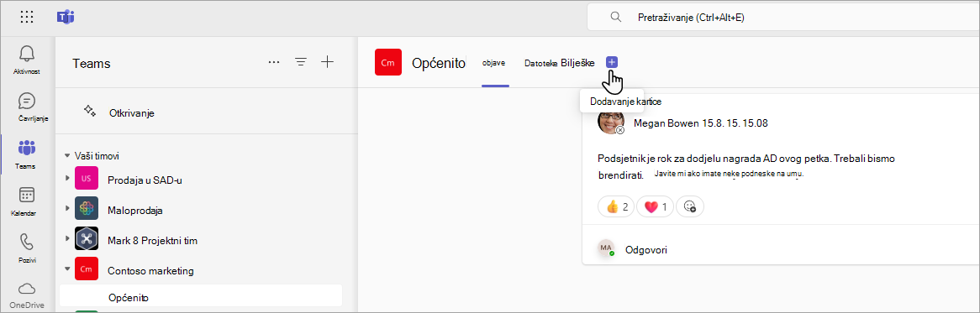
Task: Expand Mark 8 Projektni tim
Action: click(67, 239)
